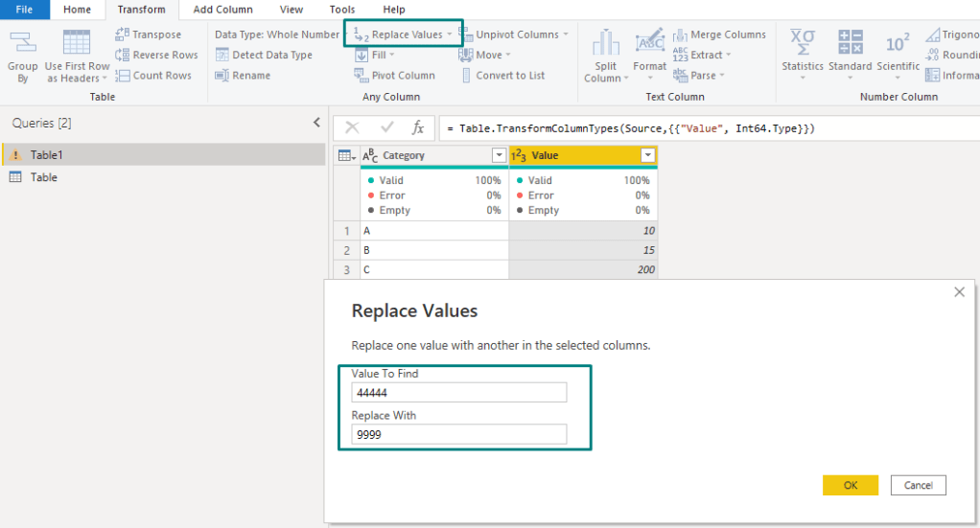
Task: Cancel the Replace Values dialog
Action: 918,485
